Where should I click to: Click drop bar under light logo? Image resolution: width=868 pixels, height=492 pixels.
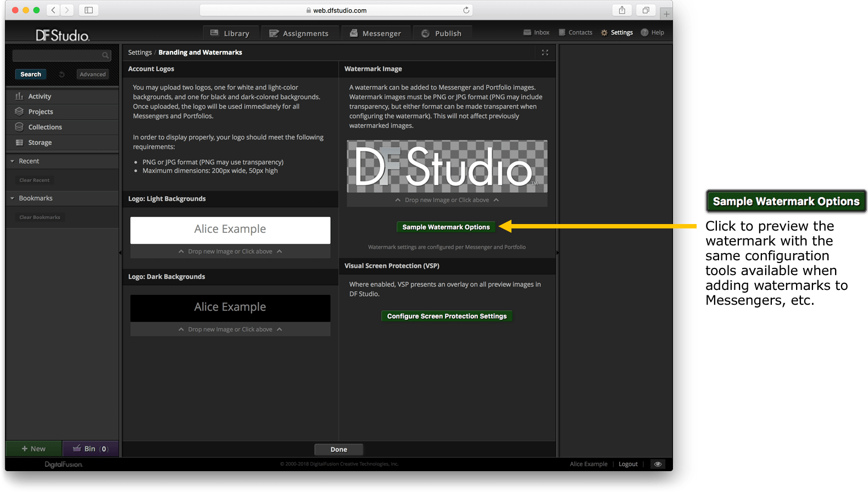(x=230, y=251)
